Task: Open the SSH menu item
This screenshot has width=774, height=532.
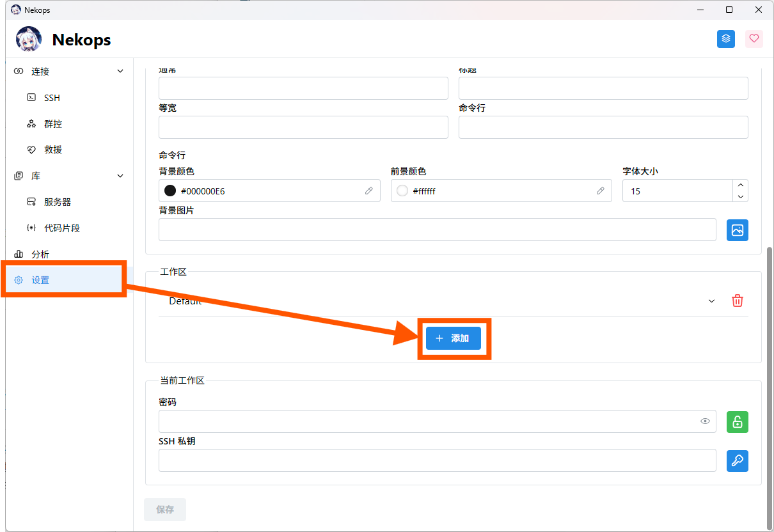Action: pyautogui.click(x=52, y=98)
